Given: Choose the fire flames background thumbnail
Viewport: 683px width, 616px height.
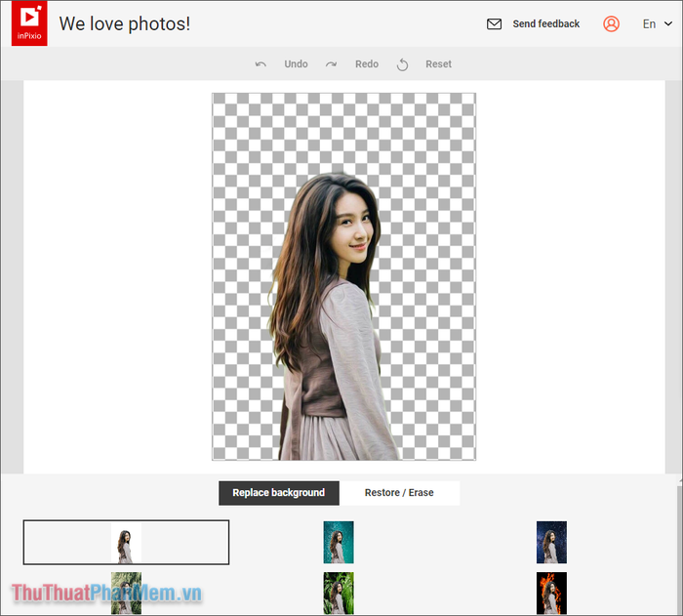Looking at the screenshot, I should pos(551,593).
